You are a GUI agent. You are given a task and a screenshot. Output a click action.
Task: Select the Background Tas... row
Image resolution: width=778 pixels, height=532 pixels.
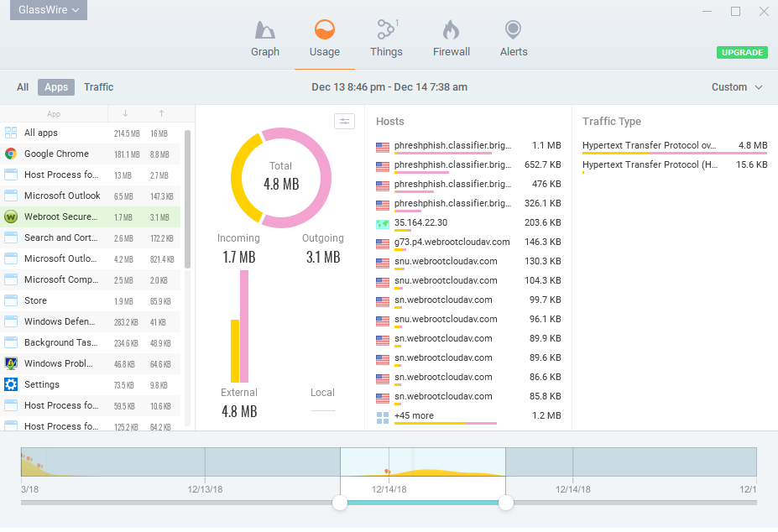pyautogui.click(x=91, y=343)
